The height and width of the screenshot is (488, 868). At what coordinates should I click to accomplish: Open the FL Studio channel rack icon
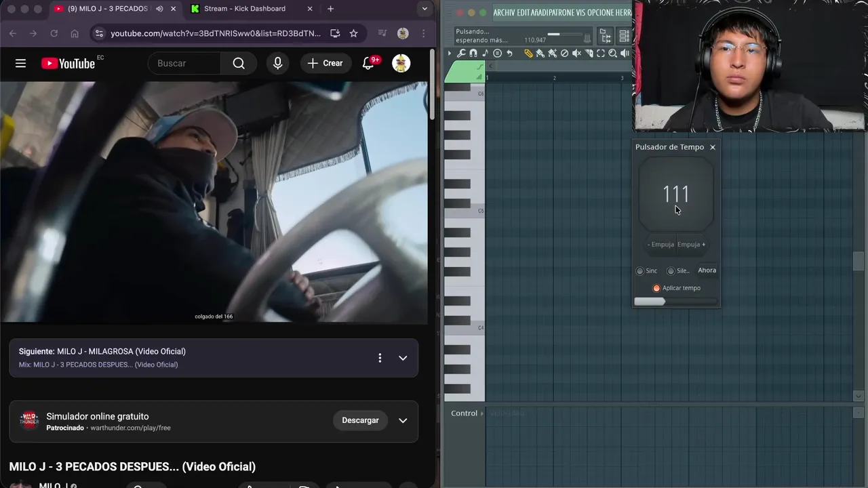[624, 36]
